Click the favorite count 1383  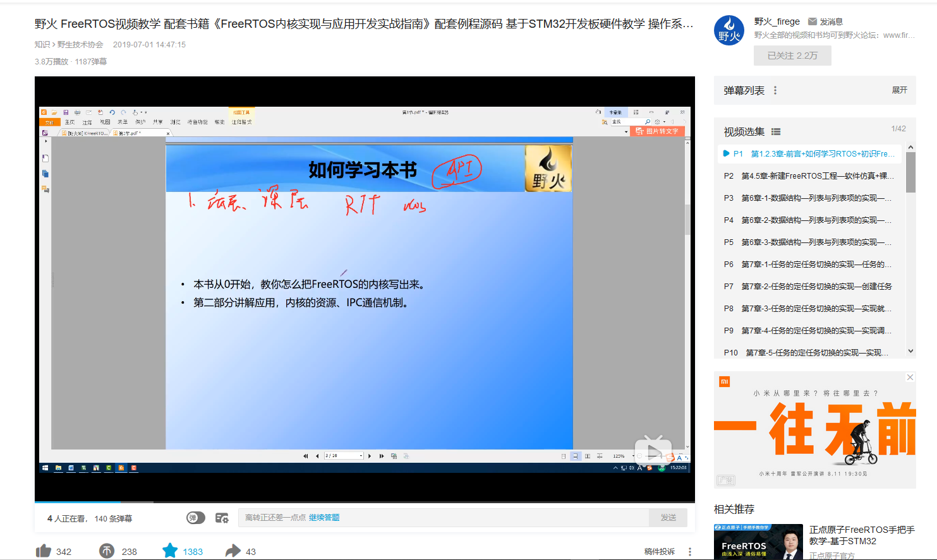[x=193, y=552]
